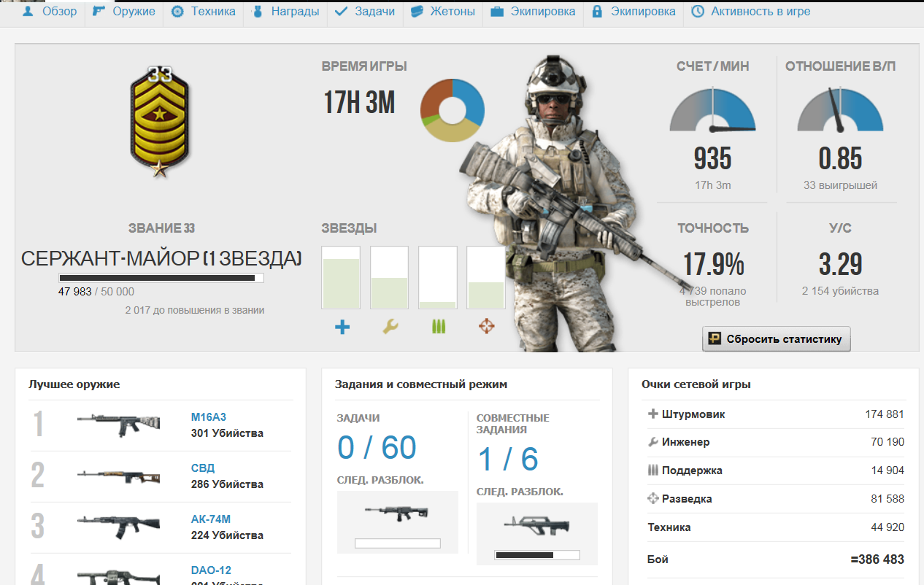The width and height of the screenshot is (924, 585).
Task: Click the ОТНОШЕНИЕ В/П gauge
Action: point(840,111)
